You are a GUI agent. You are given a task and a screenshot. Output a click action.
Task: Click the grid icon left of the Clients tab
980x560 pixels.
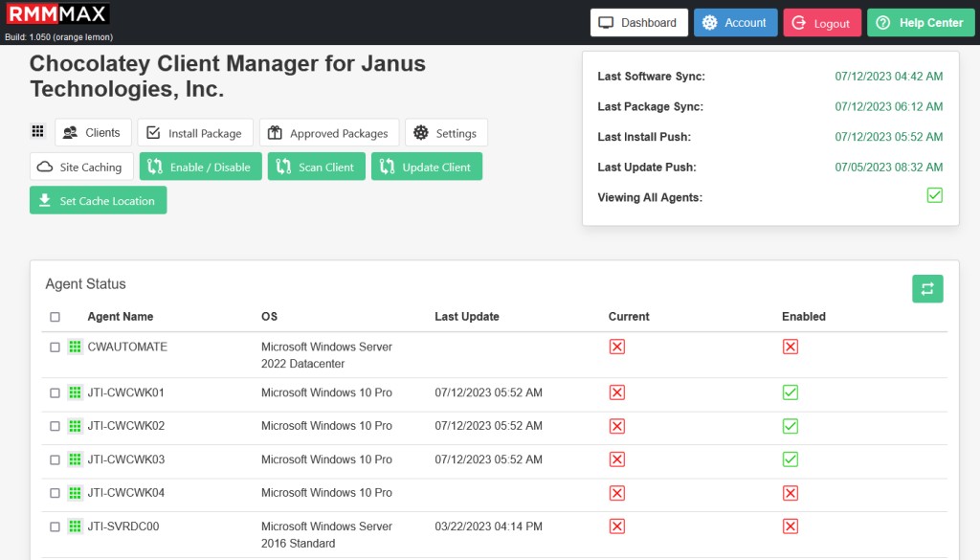pos(37,131)
